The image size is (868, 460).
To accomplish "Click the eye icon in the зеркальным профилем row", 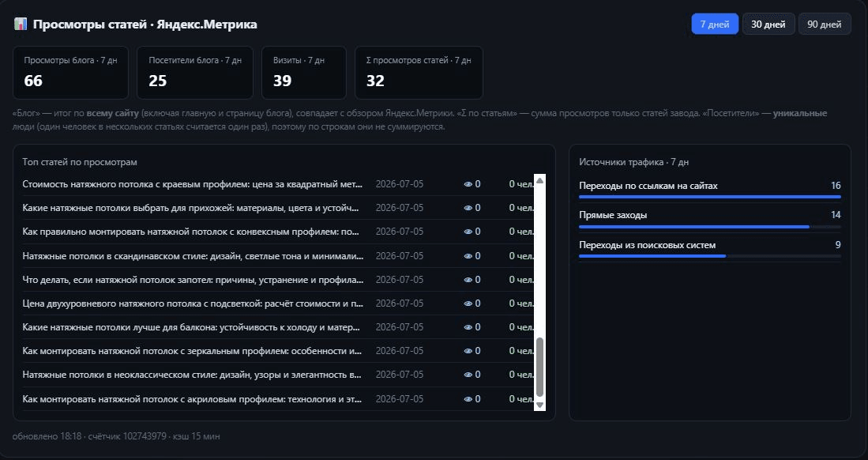I will point(468,352).
